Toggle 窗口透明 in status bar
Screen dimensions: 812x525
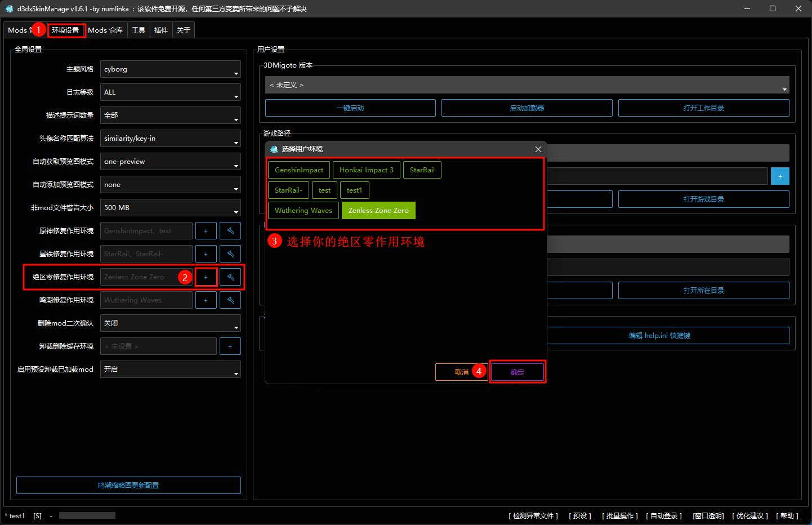coord(708,516)
